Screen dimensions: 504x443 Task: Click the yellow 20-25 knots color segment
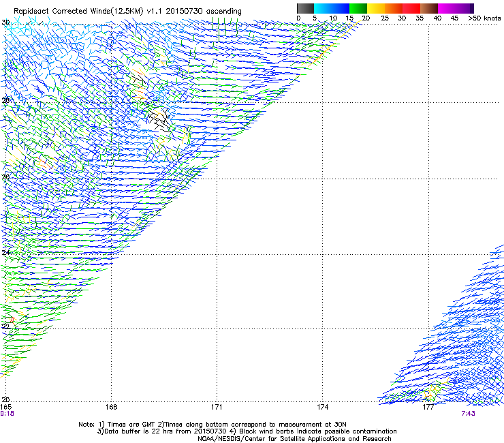pos(376,8)
